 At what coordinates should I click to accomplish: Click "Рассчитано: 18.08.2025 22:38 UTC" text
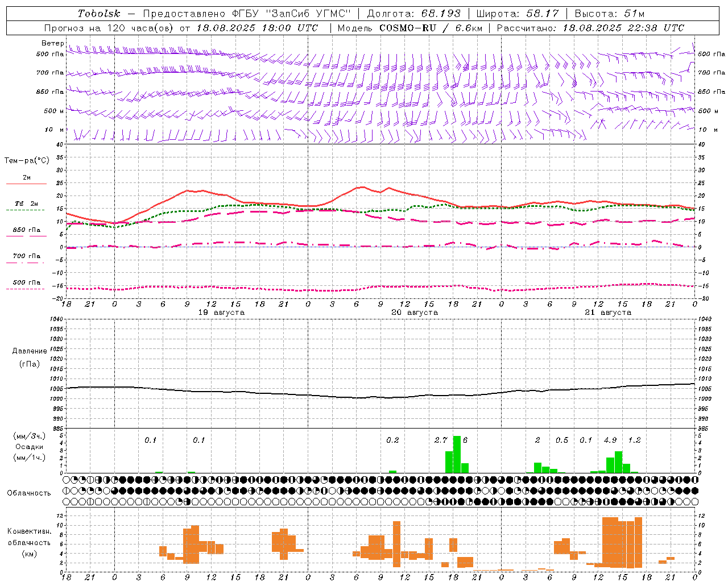point(590,28)
